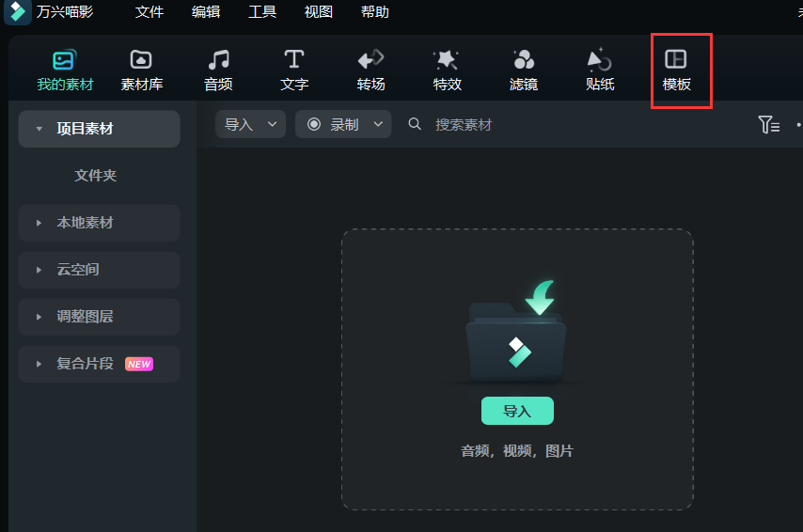Click the search magnifier icon
The height and width of the screenshot is (532, 803).
pyautogui.click(x=415, y=124)
